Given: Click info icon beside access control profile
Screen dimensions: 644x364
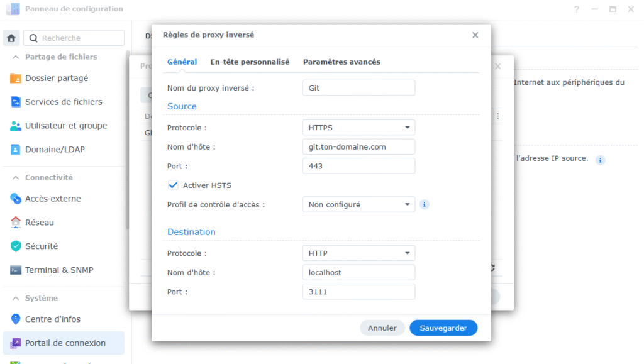Looking at the screenshot, I should (x=425, y=204).
